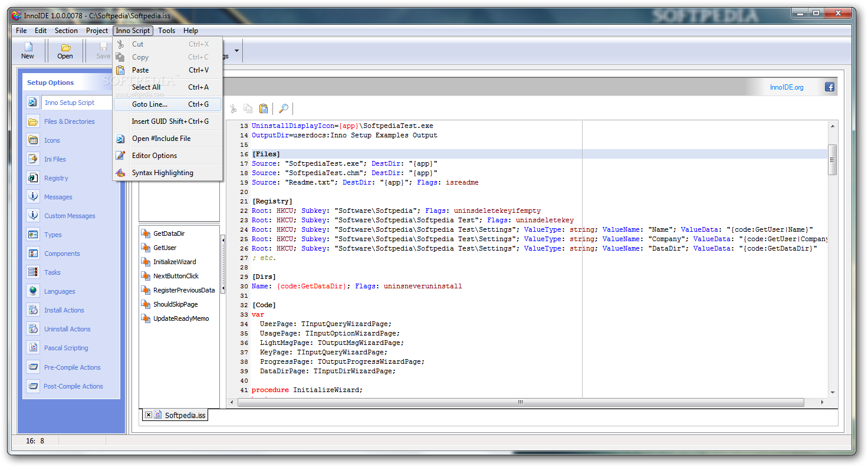Click the magnifying glass find icon

(x=284, y=108)
